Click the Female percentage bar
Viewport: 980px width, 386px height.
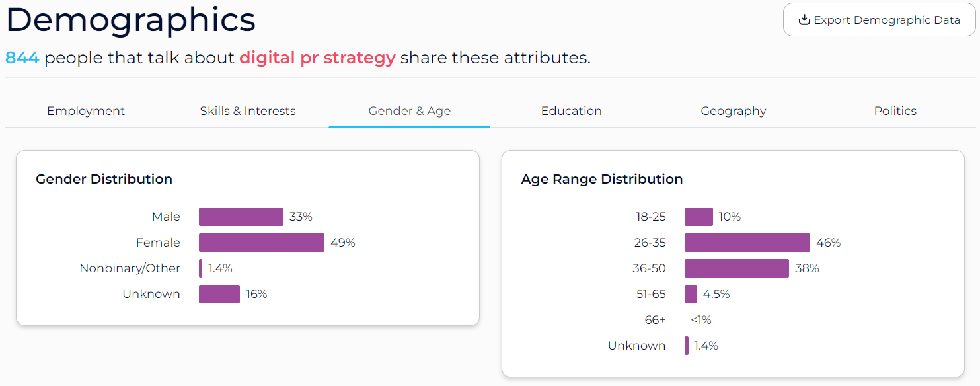tap(260, 242)
